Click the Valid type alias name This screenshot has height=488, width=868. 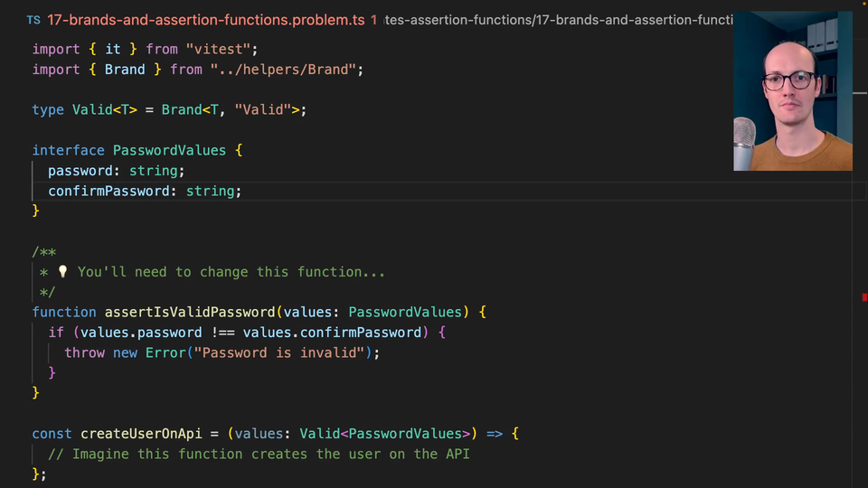92,109
